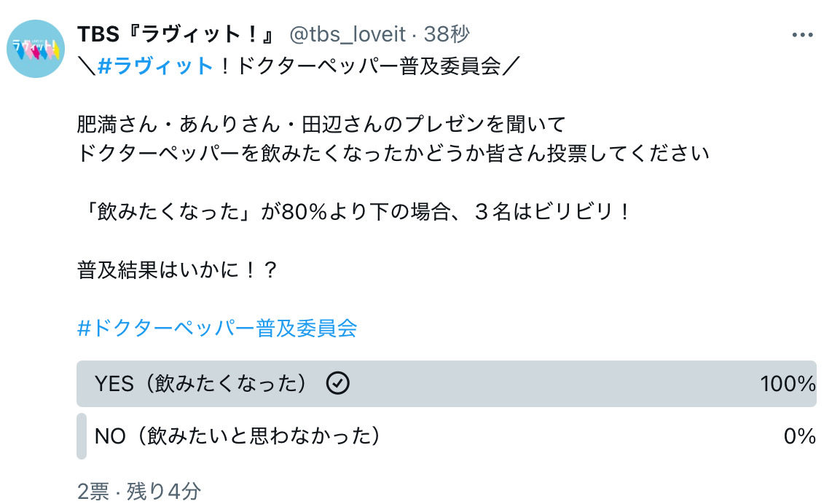Open the tweet via the 38秒 timestamp
The width and height of the screenshot is (824, 504).
point(447,34)
